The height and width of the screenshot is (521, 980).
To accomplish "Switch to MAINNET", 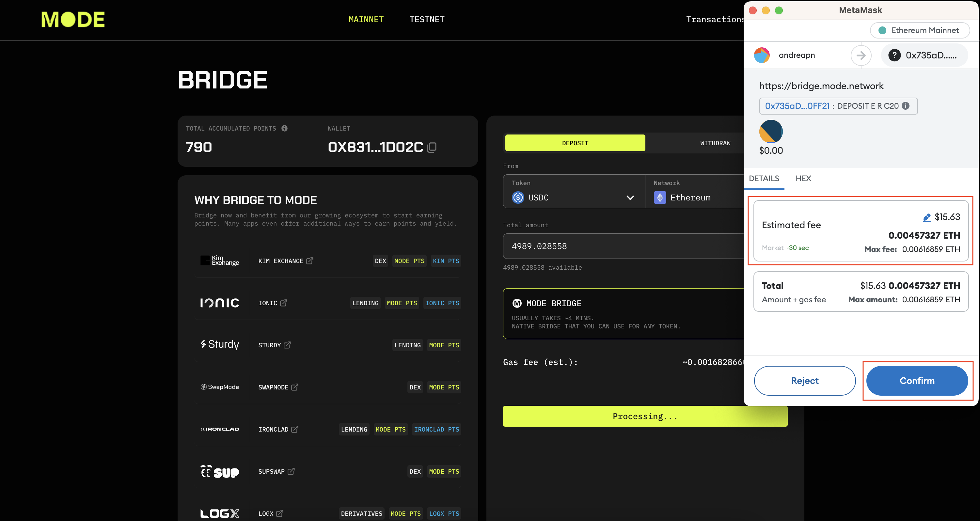I will 366,19.
